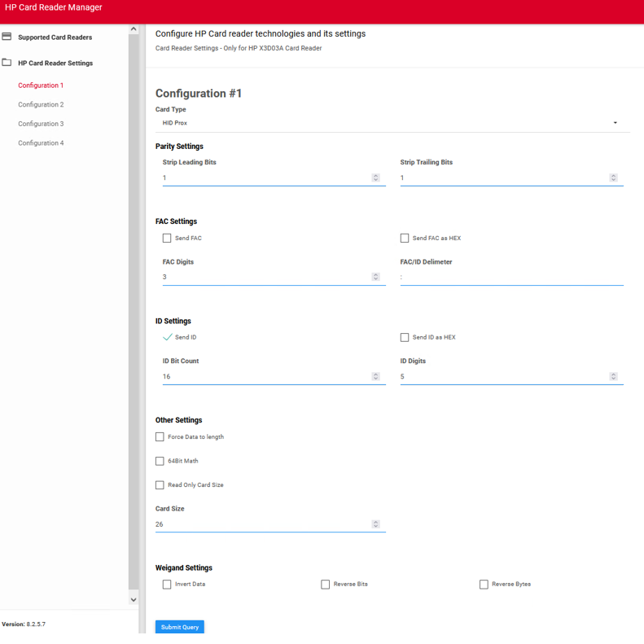Enable the Send FAC checkbox
This screenshot has height=644, width=644.
(x=167, y=239)
